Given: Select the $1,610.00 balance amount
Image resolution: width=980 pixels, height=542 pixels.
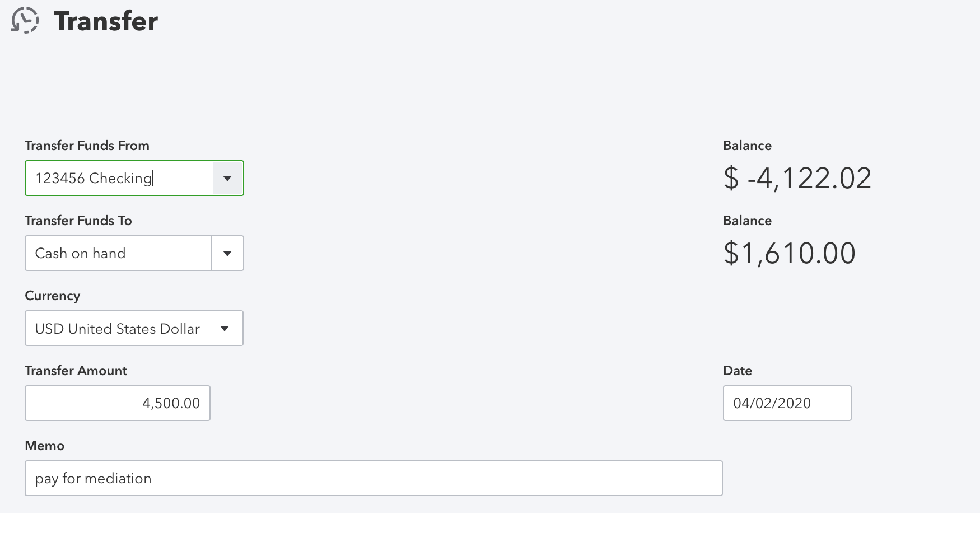Looking at the screenshot, I should click(x=789, y=253).
